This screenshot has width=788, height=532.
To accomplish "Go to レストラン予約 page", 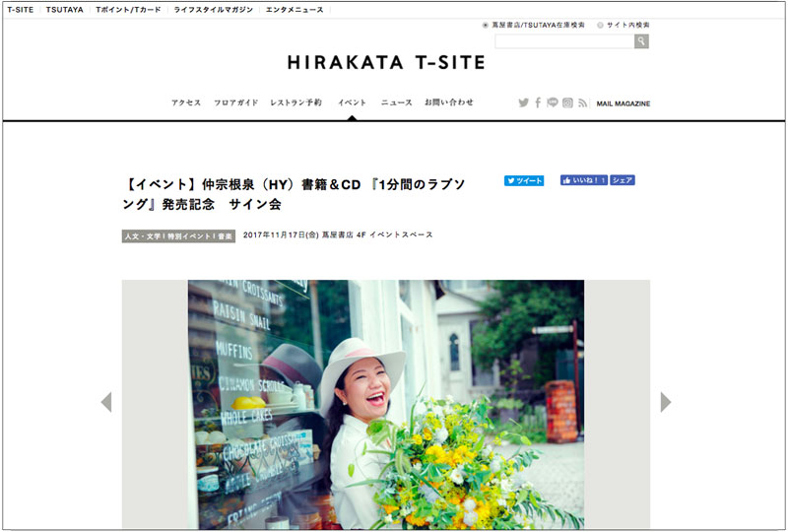I will tap(295, 102).
